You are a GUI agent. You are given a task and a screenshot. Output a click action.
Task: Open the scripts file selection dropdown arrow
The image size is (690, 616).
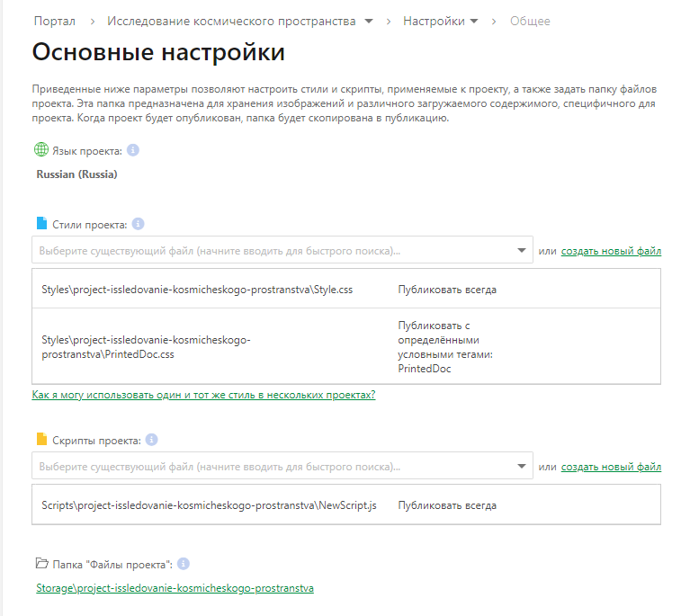pyautogui.click(x=522, y=466)
